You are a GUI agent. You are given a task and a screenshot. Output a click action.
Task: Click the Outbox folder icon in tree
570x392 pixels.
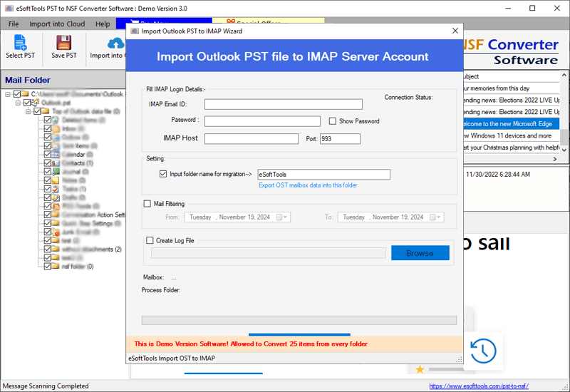(x=56, y=137)
